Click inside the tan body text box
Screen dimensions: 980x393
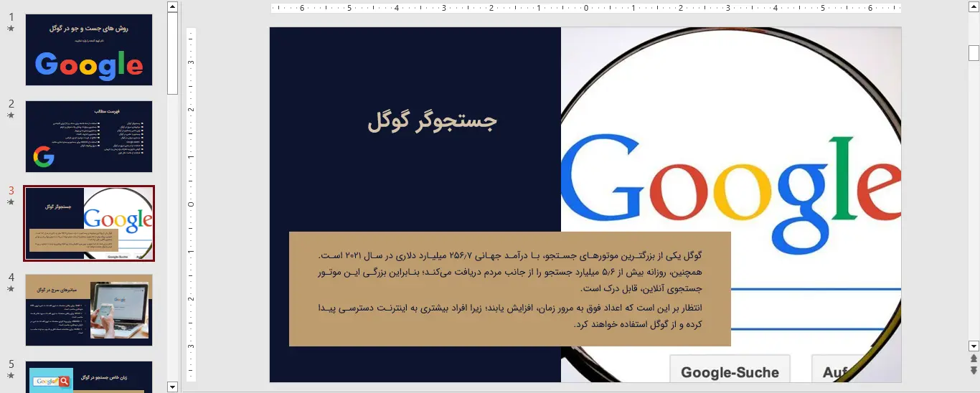click(510, 289)
